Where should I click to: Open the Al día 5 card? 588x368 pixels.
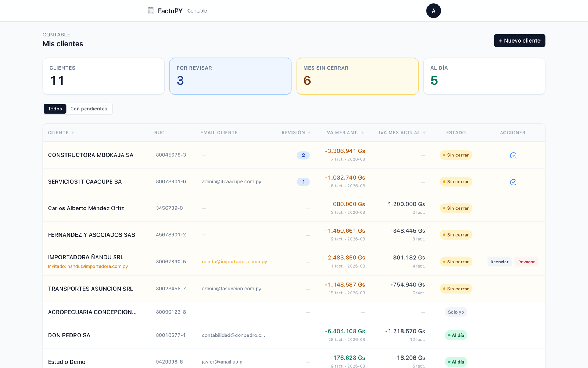click(484, 76)
